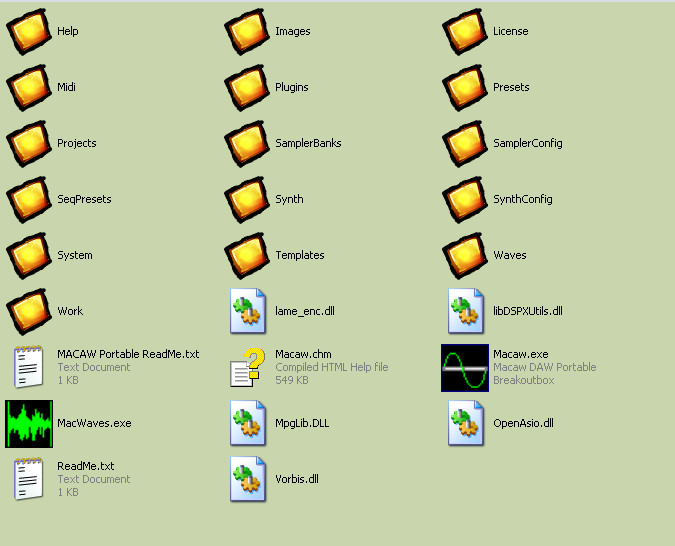Select the SynthConfig folder icon
This screenshot has height=546, width=675.
point(465,199)
